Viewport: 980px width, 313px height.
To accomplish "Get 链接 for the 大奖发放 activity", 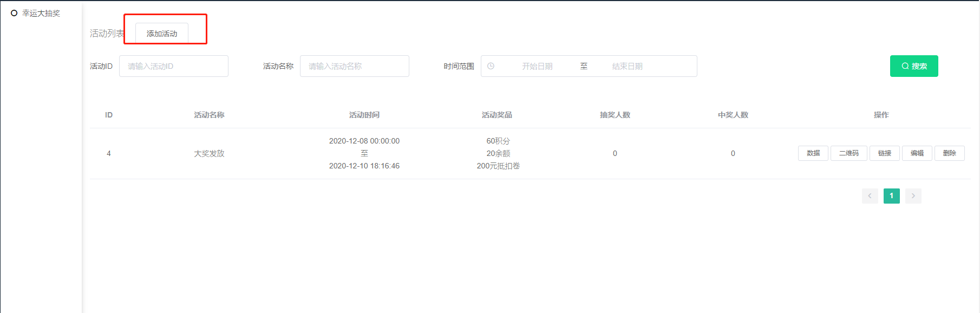I will tap(885, 153).
